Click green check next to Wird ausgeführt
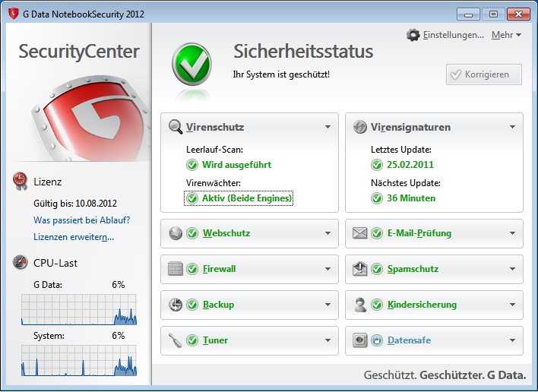 [x=192, y=165]
